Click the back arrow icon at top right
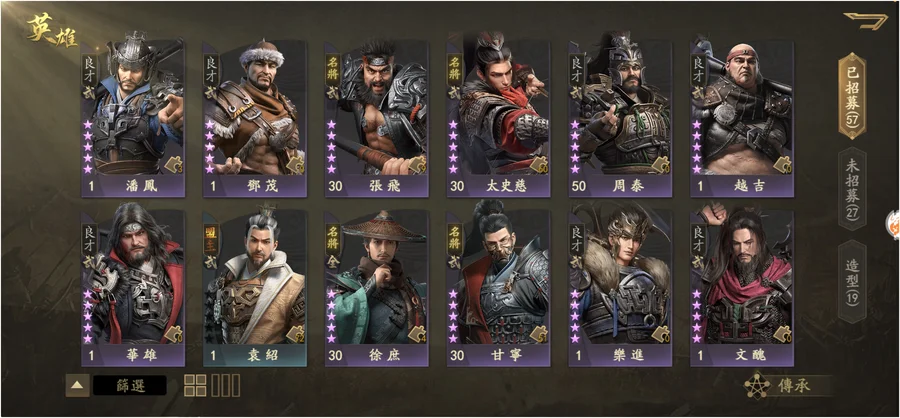Image resolution: width=900 pixels, height=418 pixels. (x=865, y=21)
